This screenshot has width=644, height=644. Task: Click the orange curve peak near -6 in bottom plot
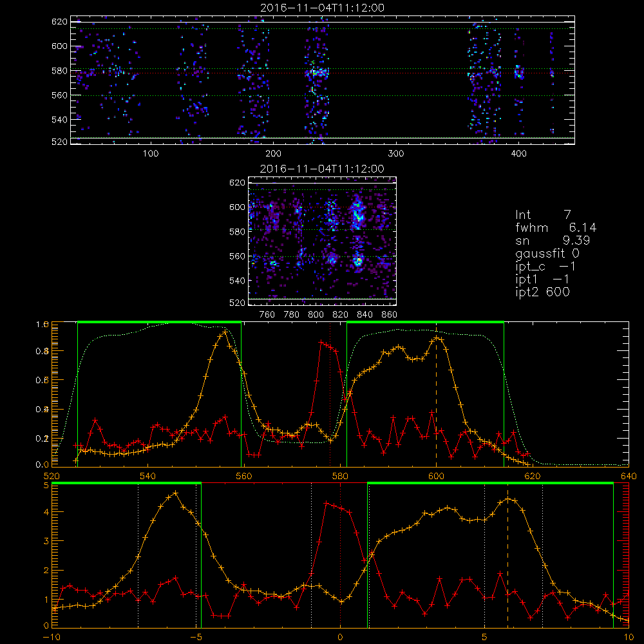[176, 493]
